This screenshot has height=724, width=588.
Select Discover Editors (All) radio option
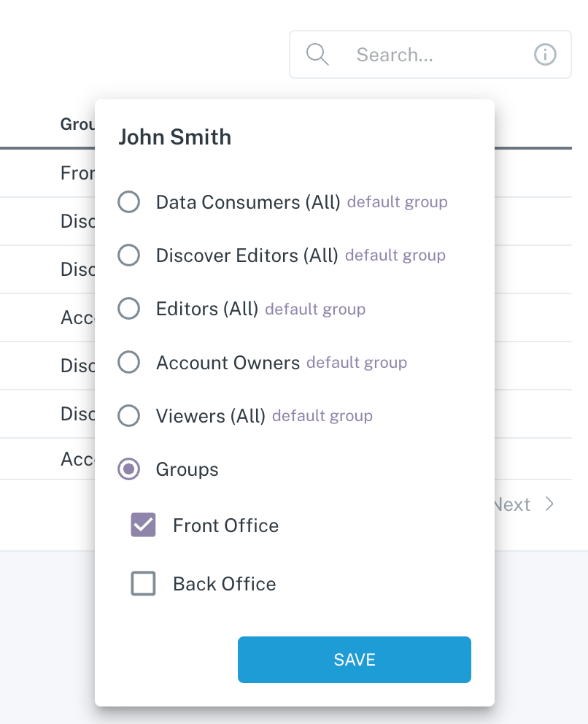pos(129,255)
